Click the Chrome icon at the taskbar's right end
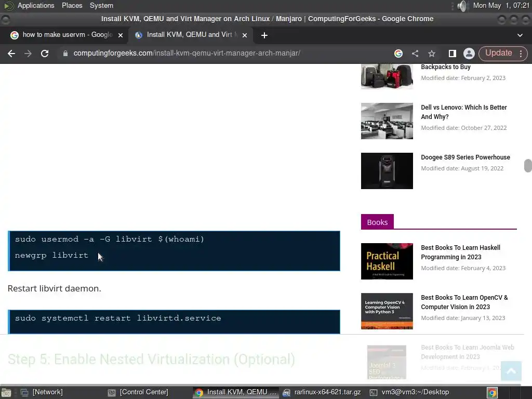The image size is (532, 399). coord(493,393)
